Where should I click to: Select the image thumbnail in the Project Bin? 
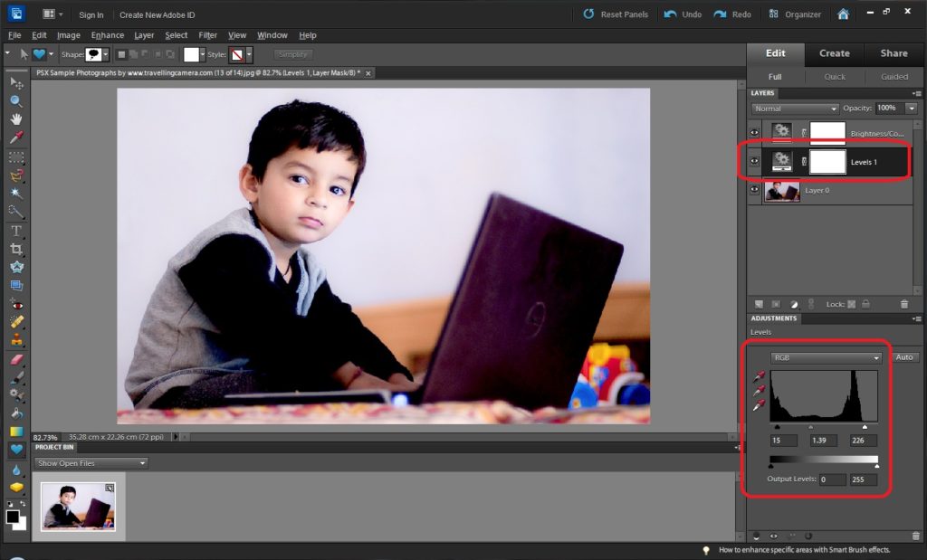coord(78,507)
